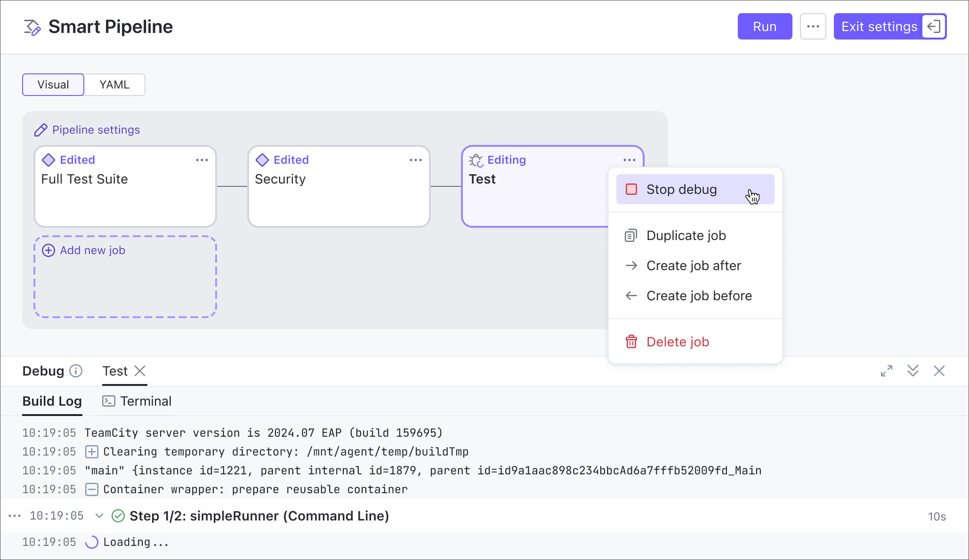Open the Full Test Suite job options menu

coord(202,160)
